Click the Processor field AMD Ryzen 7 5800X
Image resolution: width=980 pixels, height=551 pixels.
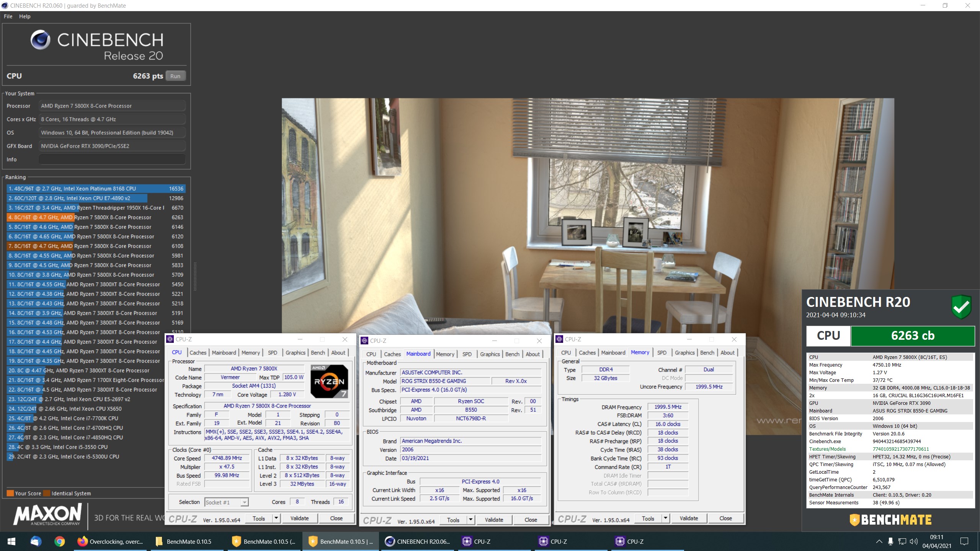[x=112, y=106]
